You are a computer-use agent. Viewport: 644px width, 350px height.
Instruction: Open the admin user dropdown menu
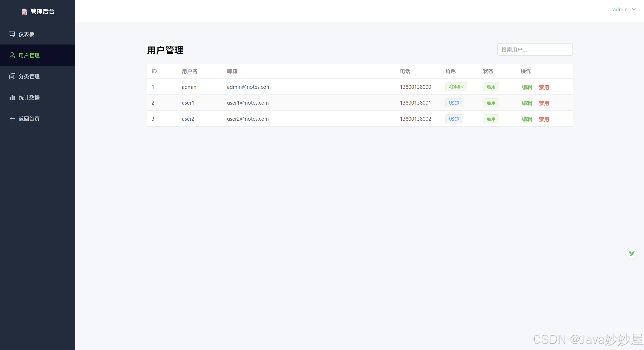[x=620, y=10]
